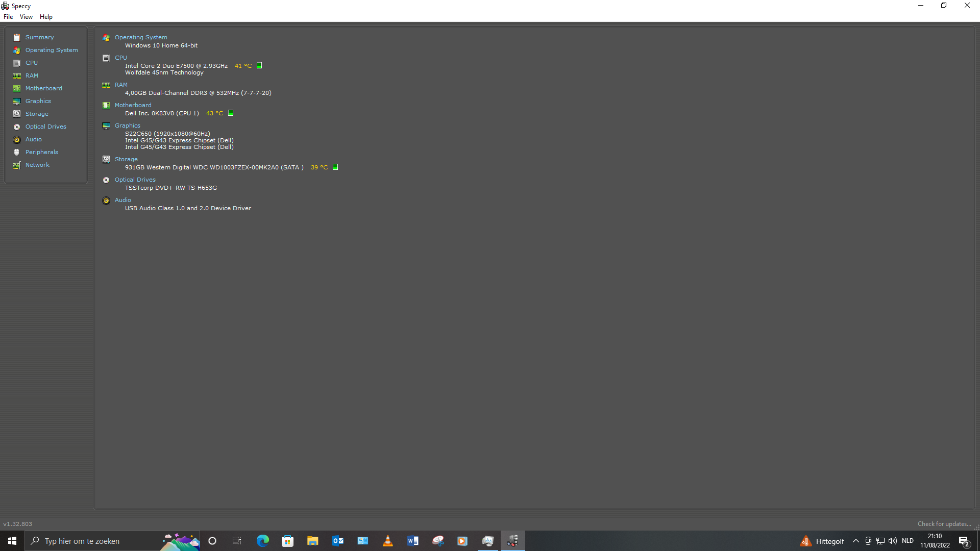Open the File menu
Screen dimensions: 980x551
(x=8, y=17)
